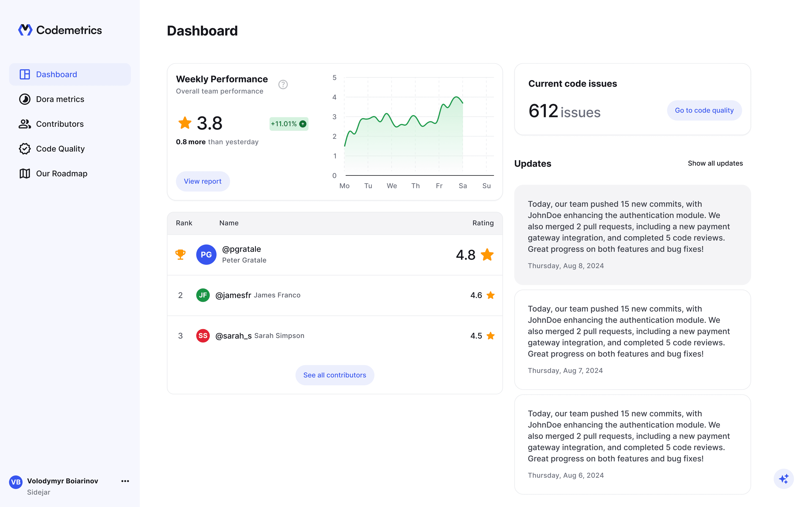Click the sparkle assistant icon bottom right
The image size is (812, 507).
click(784, 479)
